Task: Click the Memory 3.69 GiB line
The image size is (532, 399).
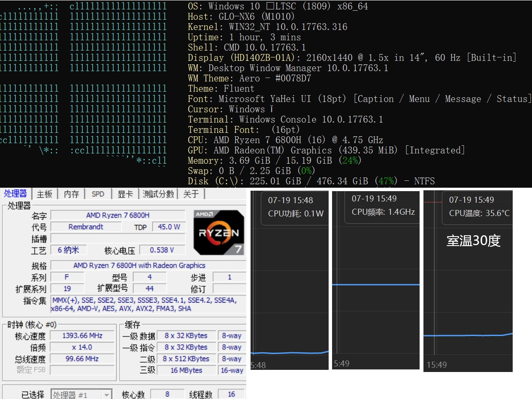Action: [275, 161]
